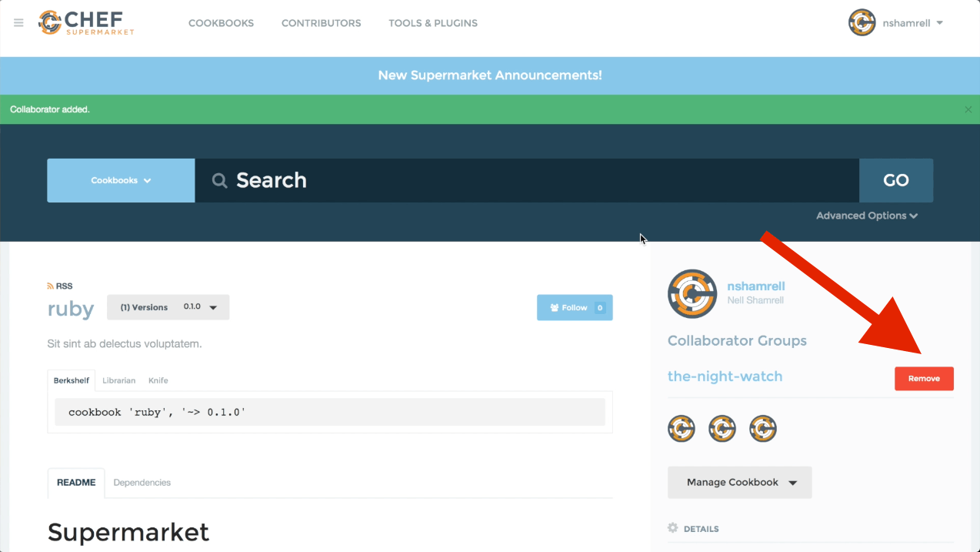Dismiss the Collaborator added notification
Screen dimensions: 980x552
click(968, 110)
